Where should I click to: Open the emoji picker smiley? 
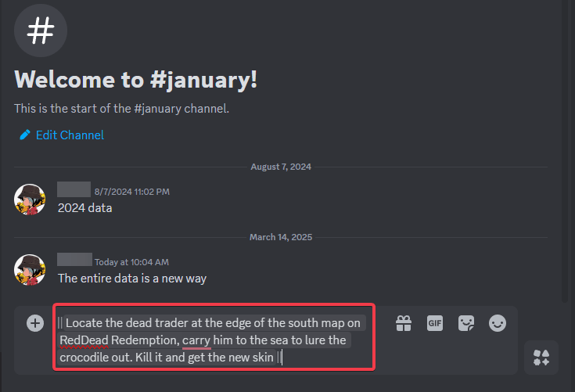pos(498,323)
